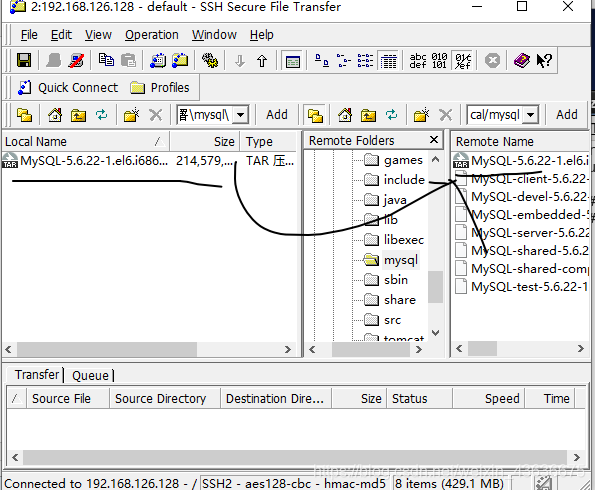Screen dimensions: 595x490
Task: Select the mysql folder in tree
Action: click(401, 260)
